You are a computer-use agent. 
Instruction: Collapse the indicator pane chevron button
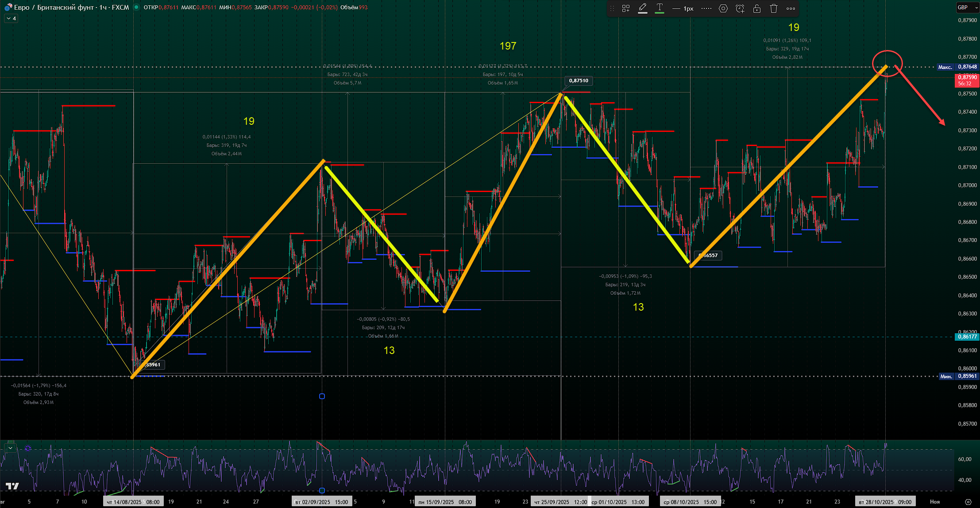pyautogui.click(x=10, y=448)
